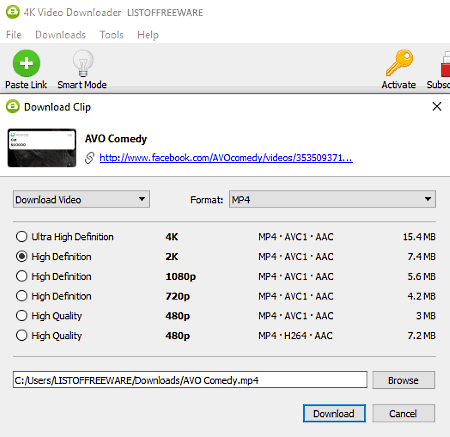Open the Subscriptions toolbar icon
The width and height of the screenshot is (450, 437).
point(445,64)
